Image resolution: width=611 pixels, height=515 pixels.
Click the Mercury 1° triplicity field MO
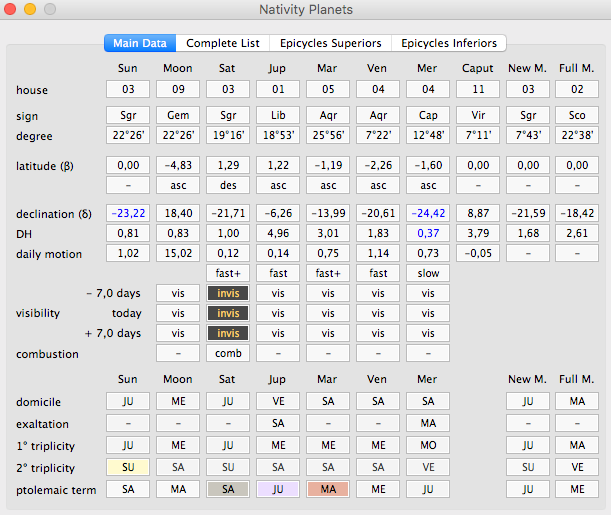428,445
